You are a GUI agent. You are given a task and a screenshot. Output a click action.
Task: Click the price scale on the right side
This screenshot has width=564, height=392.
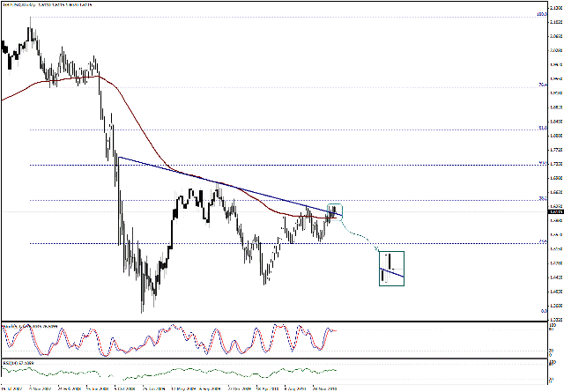[x=553, y=132]
